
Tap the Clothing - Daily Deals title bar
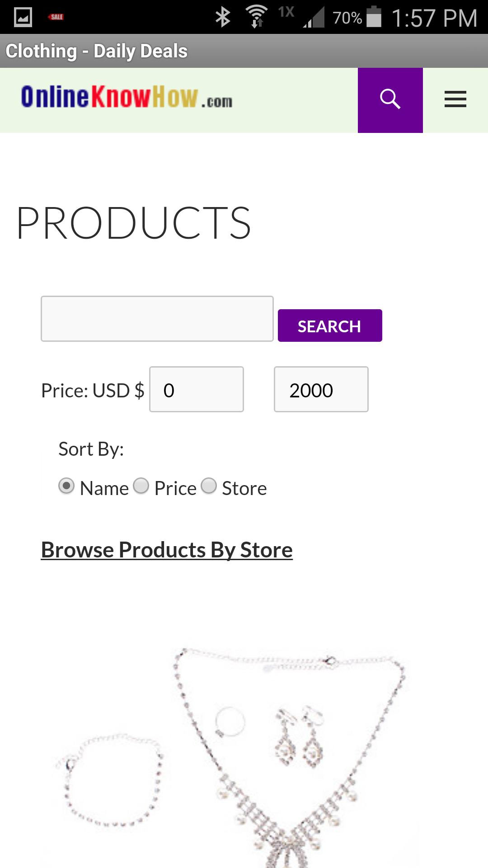click(x=96, y=50)
